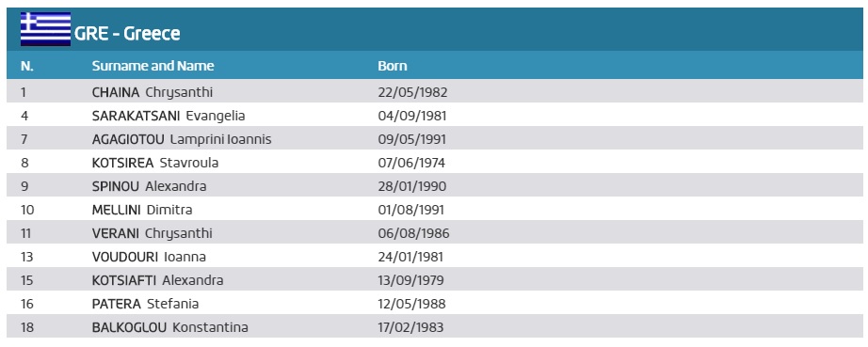
Task: Select SPINOU Alexandra name
Action: coord(149,186)
